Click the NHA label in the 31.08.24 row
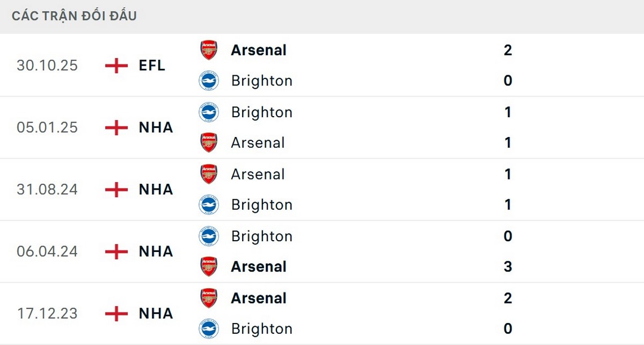Viewport: 644px width, 345px height. pyautogui.click(x=156, y=190)
